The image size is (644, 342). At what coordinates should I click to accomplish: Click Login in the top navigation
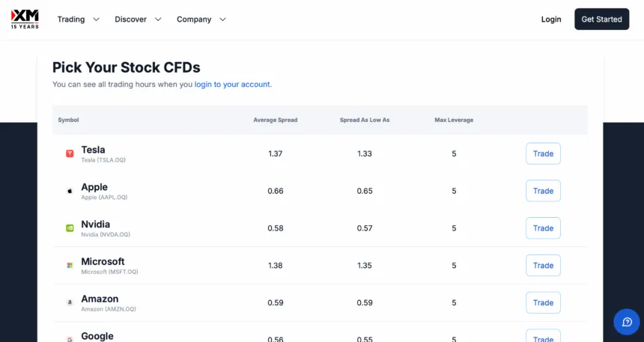[x=551, y=19]
